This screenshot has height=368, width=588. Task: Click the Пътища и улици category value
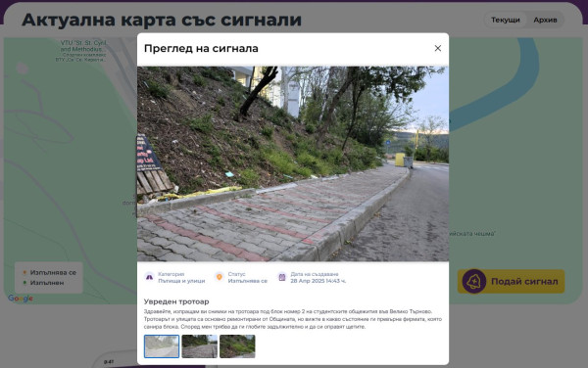(x=181, y=281)
